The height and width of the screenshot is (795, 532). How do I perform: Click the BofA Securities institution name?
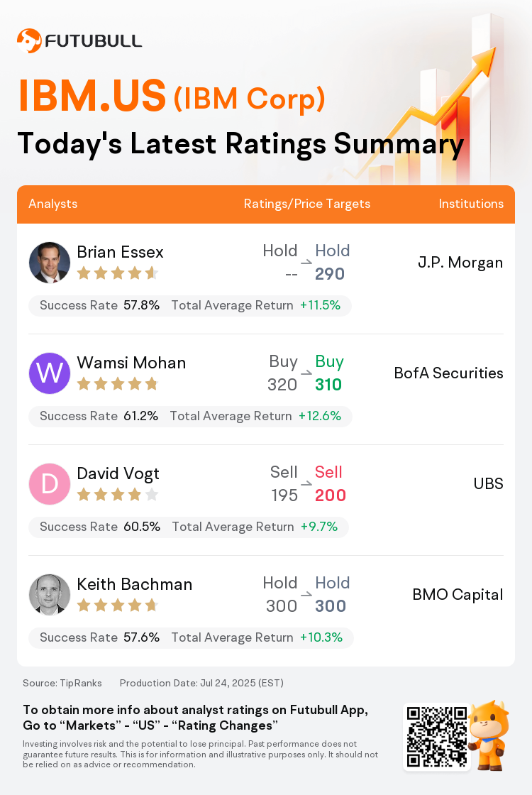tap(449, 373)
